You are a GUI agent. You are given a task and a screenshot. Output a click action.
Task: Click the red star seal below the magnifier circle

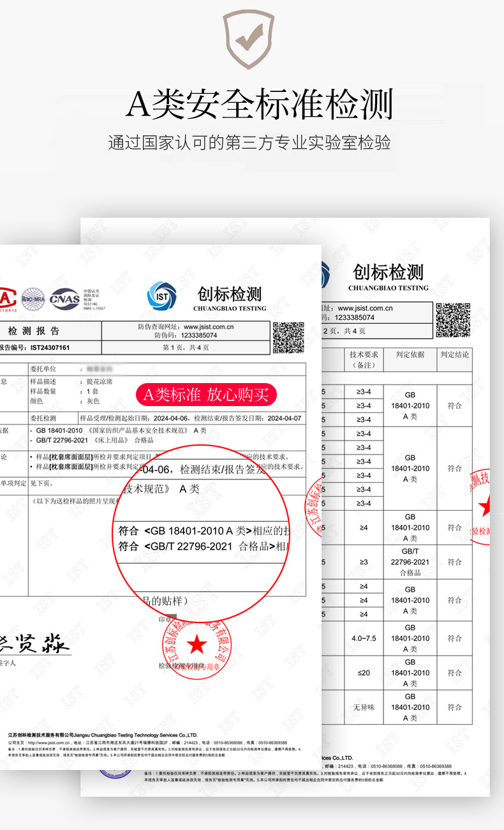197,645
